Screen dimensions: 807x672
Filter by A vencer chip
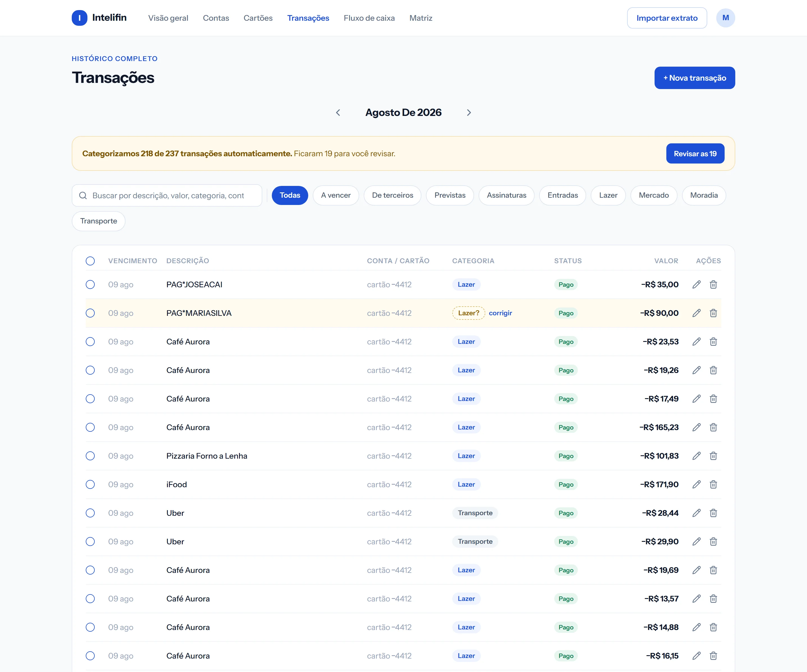pyautogui.click(x=336, y=195)
